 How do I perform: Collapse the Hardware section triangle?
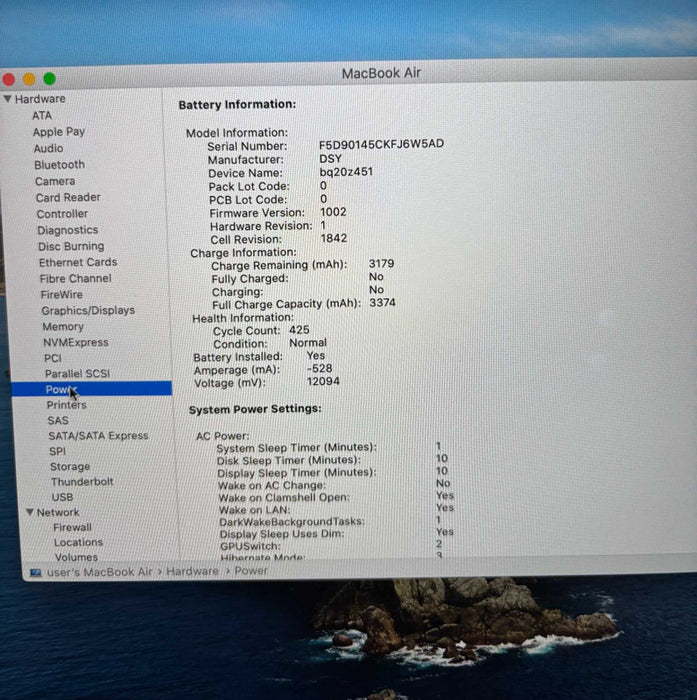[x=8, y=98]
